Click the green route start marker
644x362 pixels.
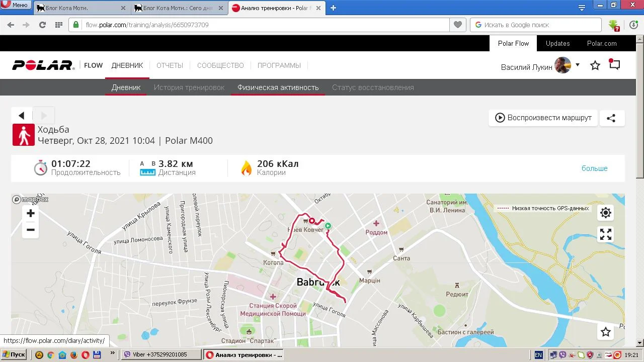pos(328,226)
